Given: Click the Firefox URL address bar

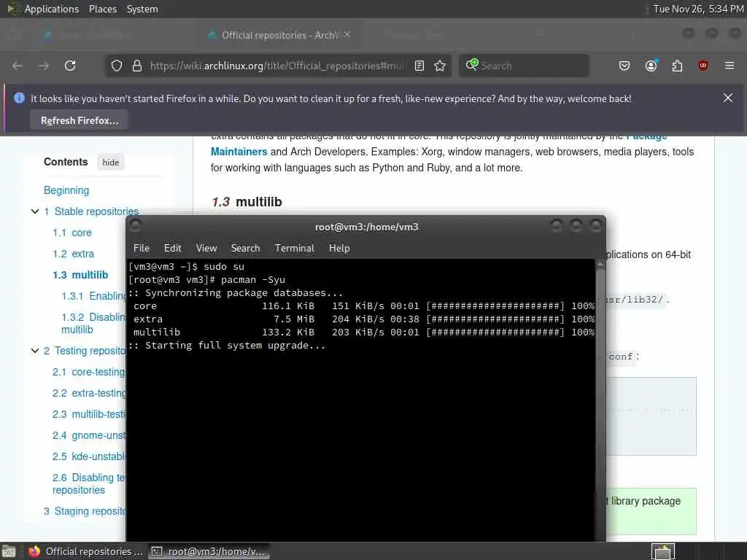Looking at the screenshot, I should click(x=276, y=66).
